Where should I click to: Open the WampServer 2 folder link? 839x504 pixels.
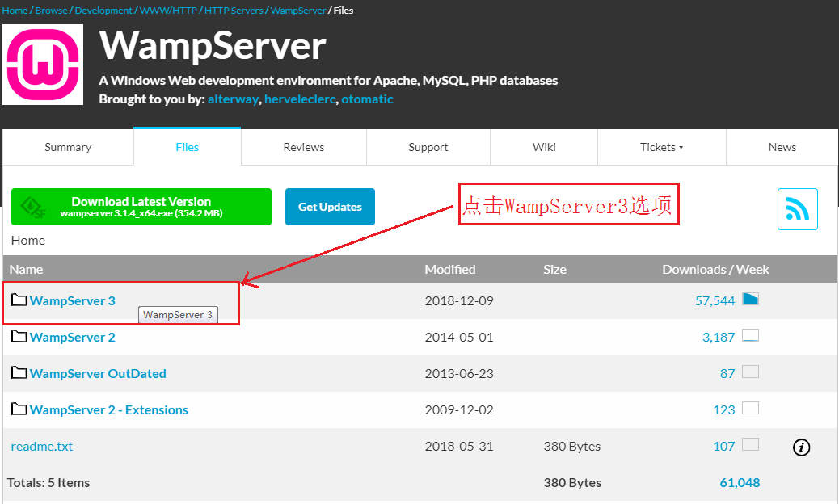pos(72,338)
